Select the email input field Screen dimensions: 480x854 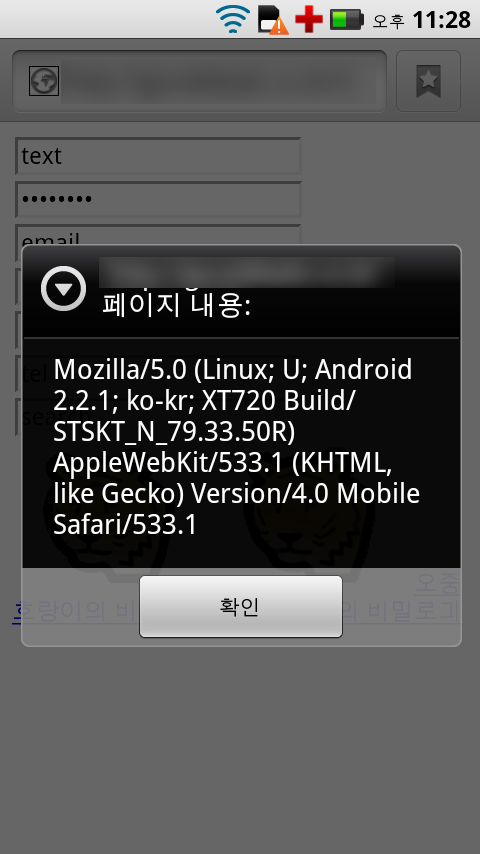coord(158,235)
